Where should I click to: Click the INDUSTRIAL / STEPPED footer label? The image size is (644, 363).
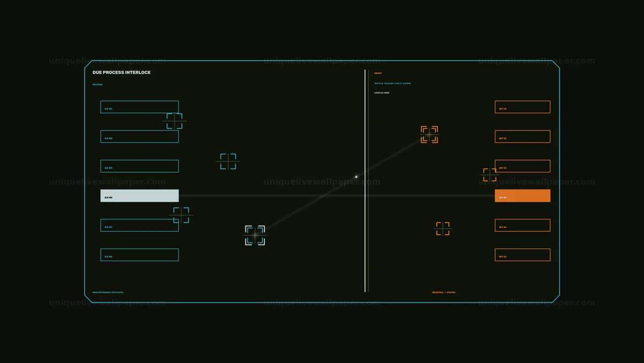click(444, 293)
